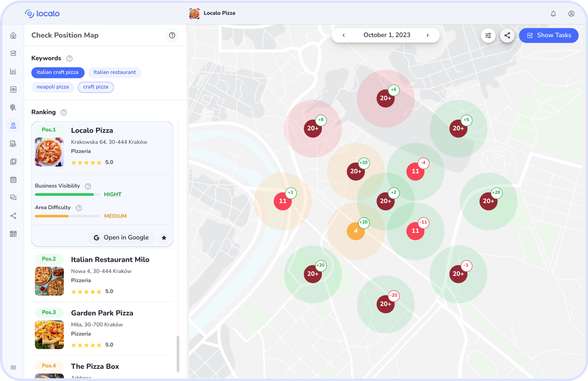Open the calendar icon in sidebar
This screenshot has height=381, width=588.
coord(13,180)
